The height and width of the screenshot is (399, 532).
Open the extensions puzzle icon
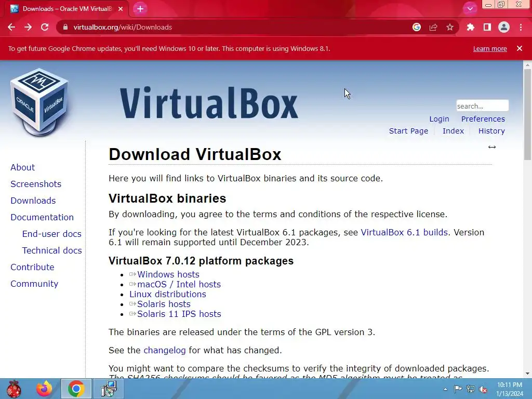click(471, 27)
